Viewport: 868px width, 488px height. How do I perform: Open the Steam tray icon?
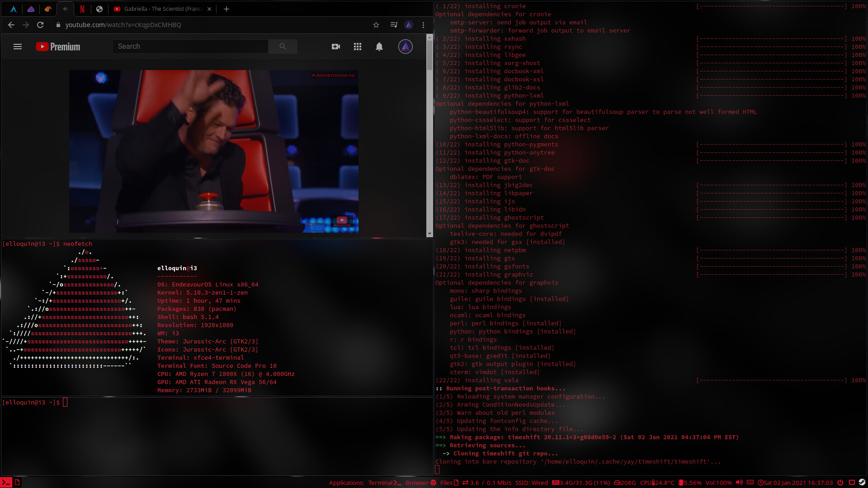click(862, 482)
